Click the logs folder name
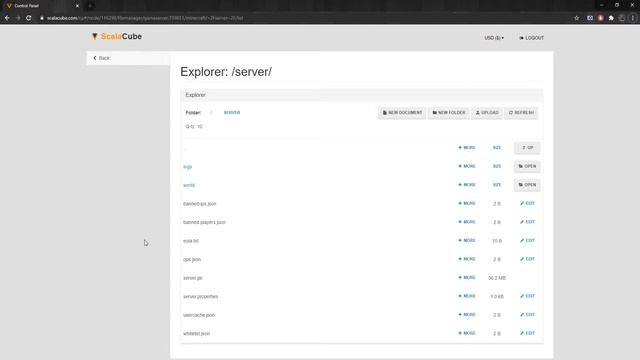Screen dimensions: 640x360 [x=187, y=167]
